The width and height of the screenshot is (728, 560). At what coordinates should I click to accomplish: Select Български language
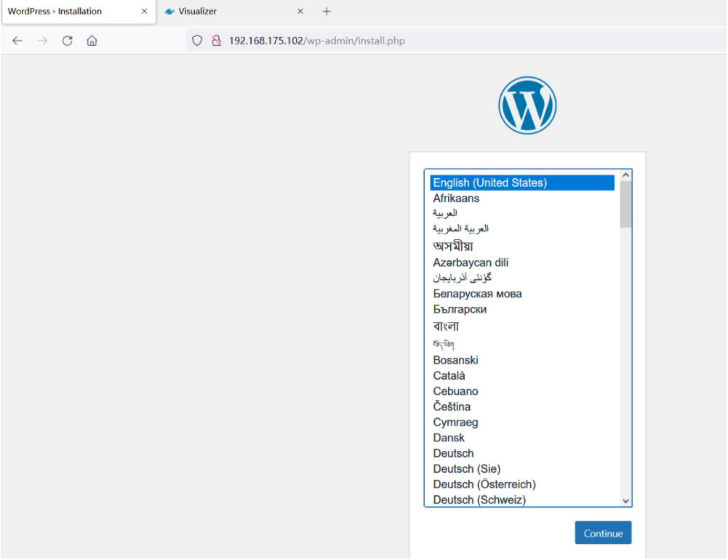(522, 309)
